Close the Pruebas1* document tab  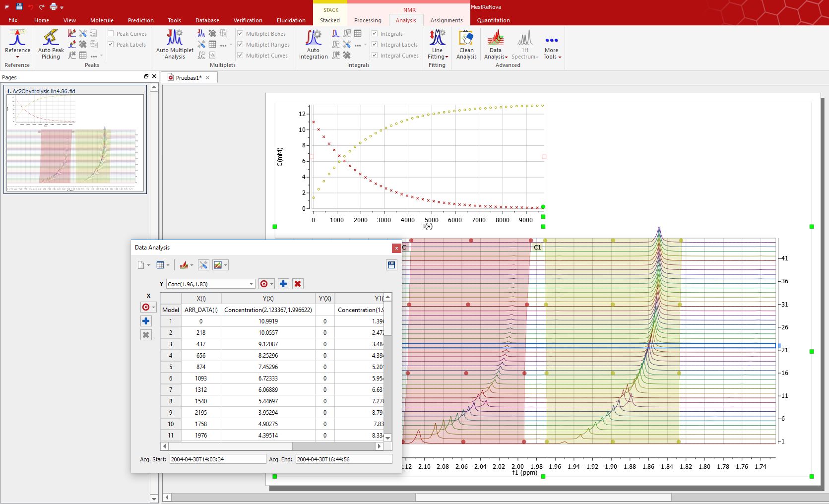(208, 77)
